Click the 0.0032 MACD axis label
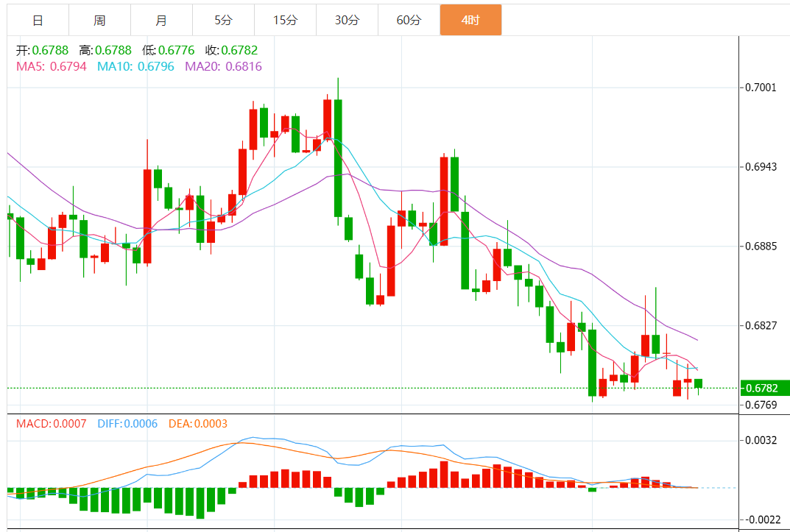The height and width of the screenshot is (532, 790). (761, 441)
